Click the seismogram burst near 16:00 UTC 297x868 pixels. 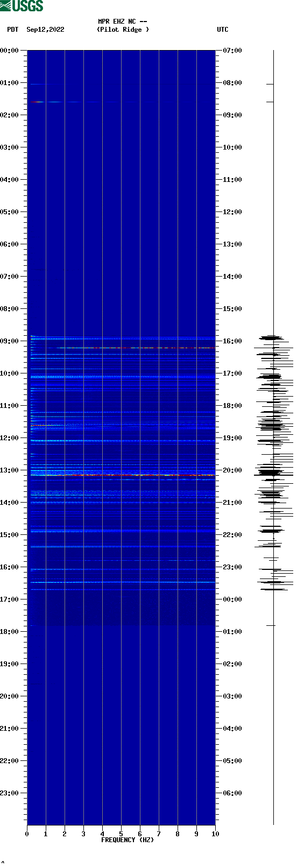(x=272, y=338)
